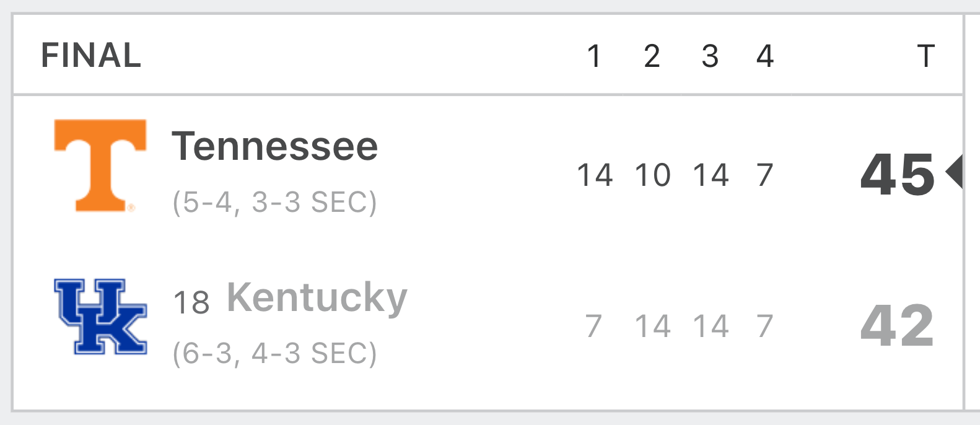980x425 pixels.
Task: Click the quarter 2 column header
Action: pyautogui.click(x=652, y=56)
